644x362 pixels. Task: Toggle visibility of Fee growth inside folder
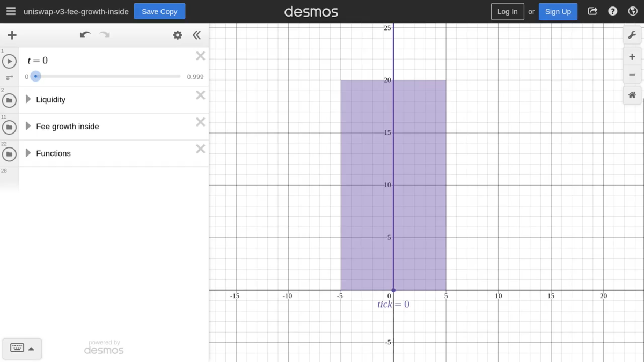[x=9, y=127]
